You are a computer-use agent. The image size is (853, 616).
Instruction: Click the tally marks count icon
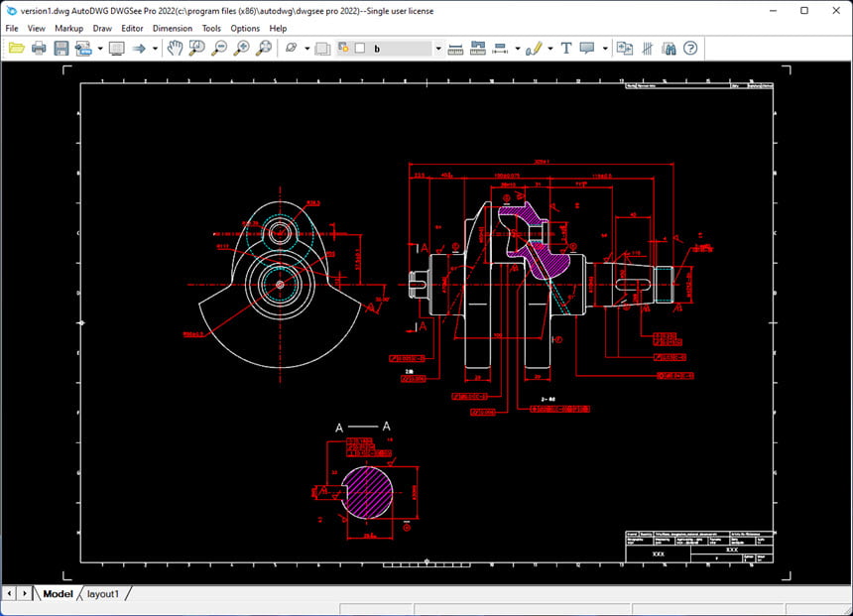[647, 49]
